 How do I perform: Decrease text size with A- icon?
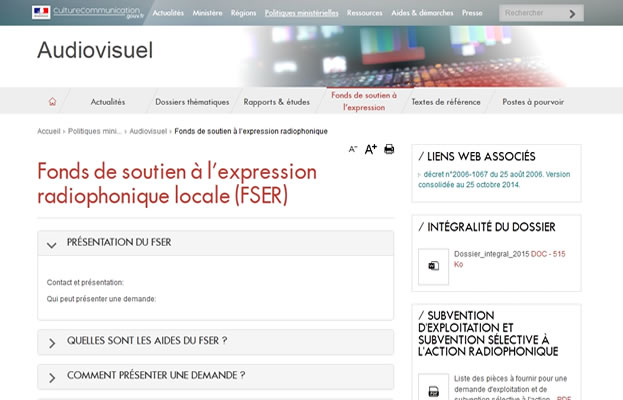click(353, 149)
